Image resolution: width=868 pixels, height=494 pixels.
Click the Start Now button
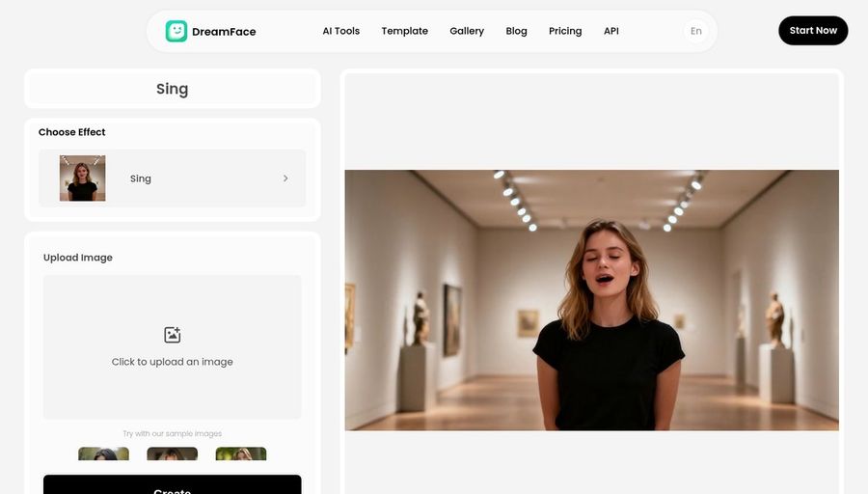pos(813,31)
